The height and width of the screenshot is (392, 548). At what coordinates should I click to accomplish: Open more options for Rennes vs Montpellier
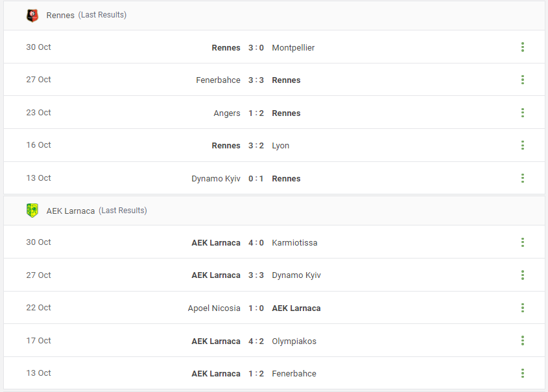click(x=523, y=47)
